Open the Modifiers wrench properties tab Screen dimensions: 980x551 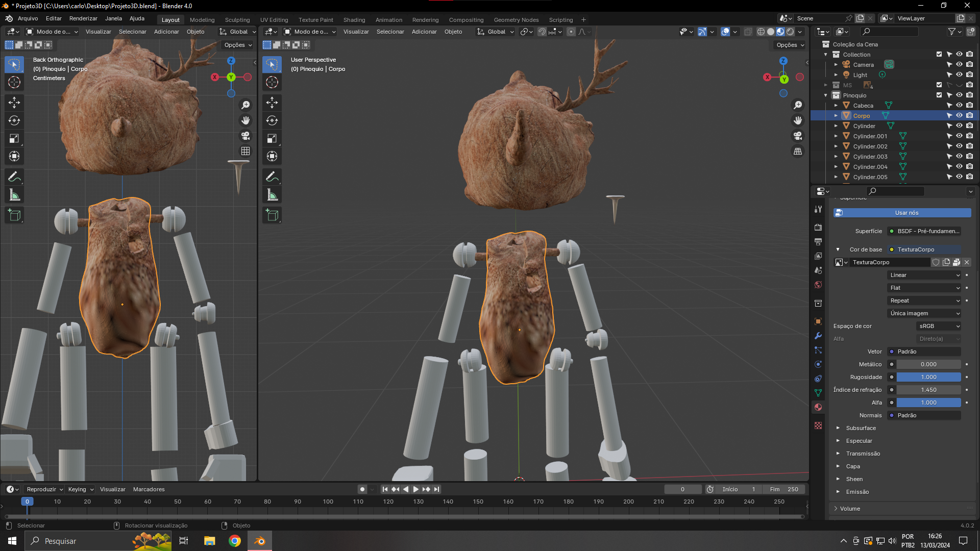click(x=818, y=336)
